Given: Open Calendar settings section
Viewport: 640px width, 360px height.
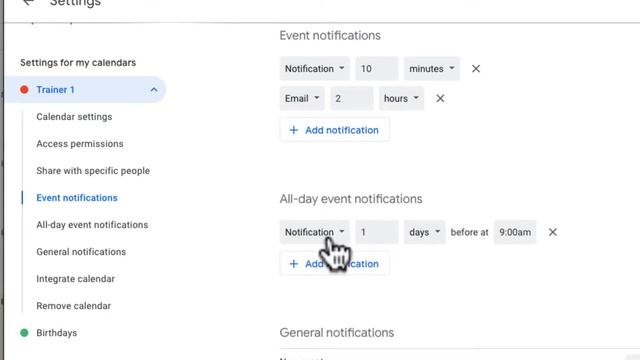Looking at the screenshot, I should pos(74,117).
